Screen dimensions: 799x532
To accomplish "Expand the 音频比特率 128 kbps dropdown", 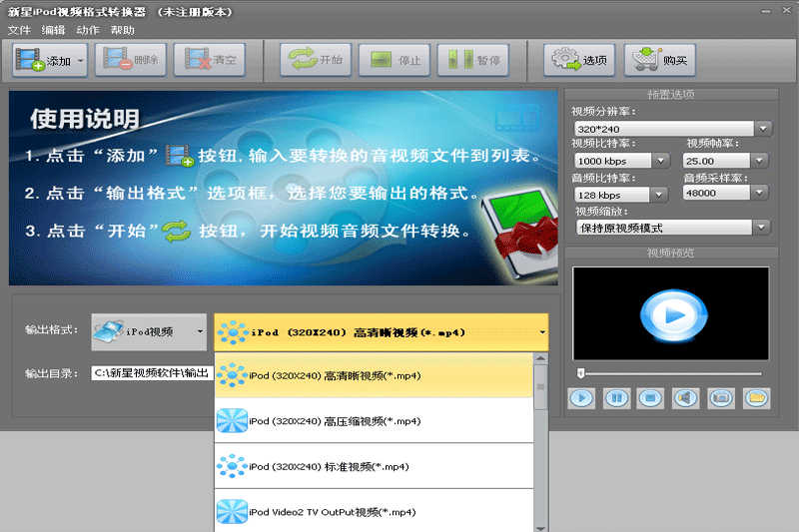I will tap(659, 195).
